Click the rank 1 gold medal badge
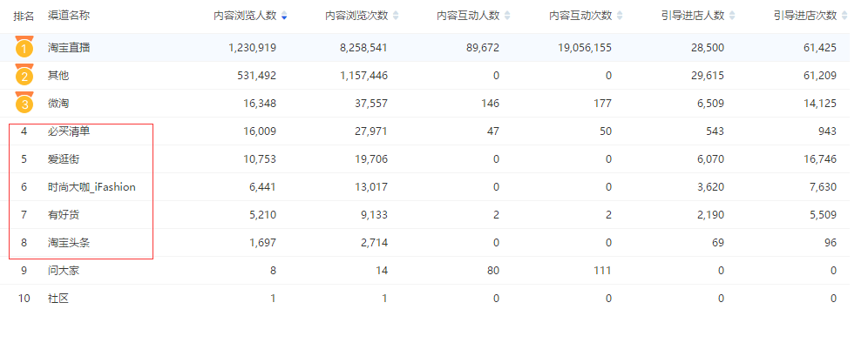 click(x=24, y=47)
